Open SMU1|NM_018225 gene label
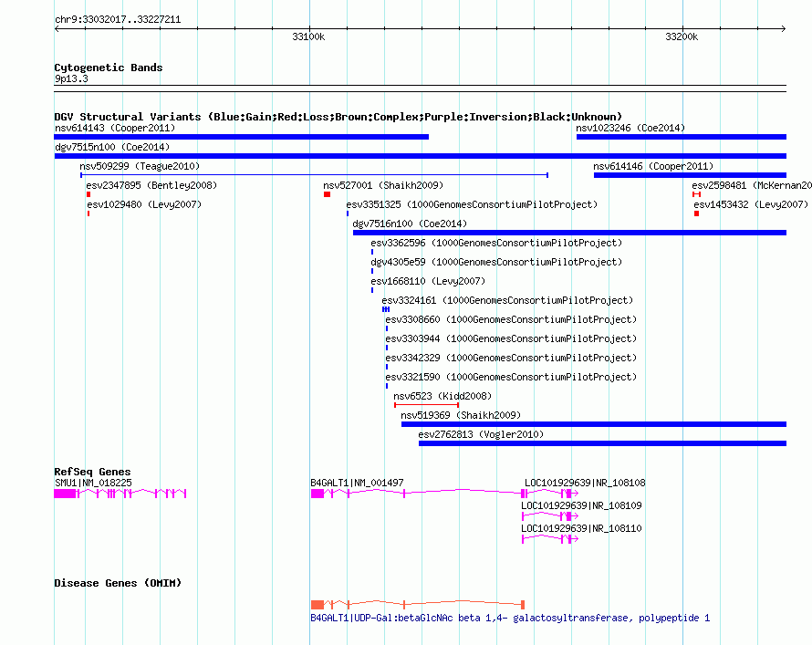The image size is (812, 645). (x=93, y=483)
